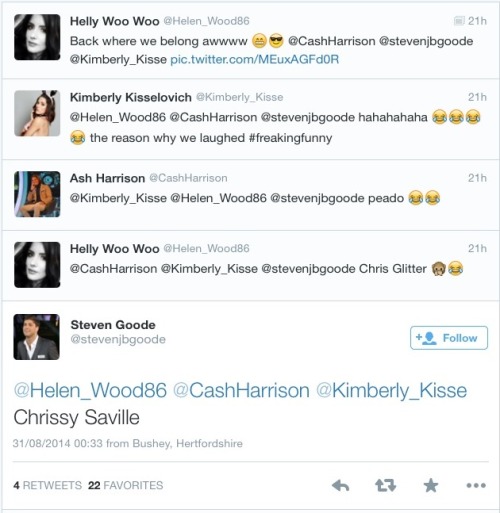This screenshot has width=500, height=513.
Task: Open @CashHarrison mention in main tweet
Action: point(241,390)
